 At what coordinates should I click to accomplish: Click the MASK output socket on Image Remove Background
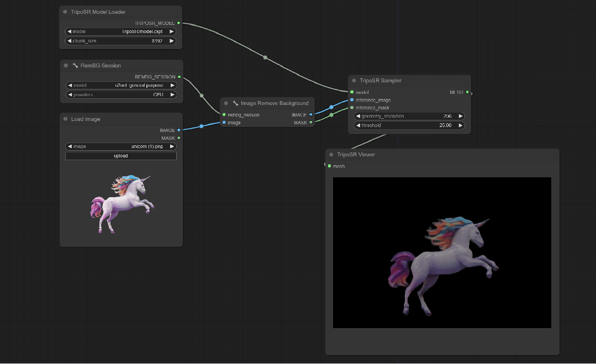click(x=311, y=123)
